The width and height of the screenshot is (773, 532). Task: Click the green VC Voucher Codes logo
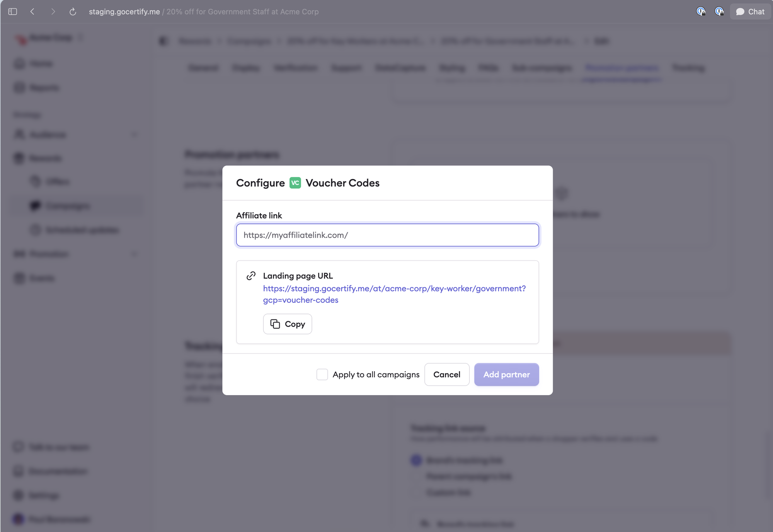tap(295, 183)
